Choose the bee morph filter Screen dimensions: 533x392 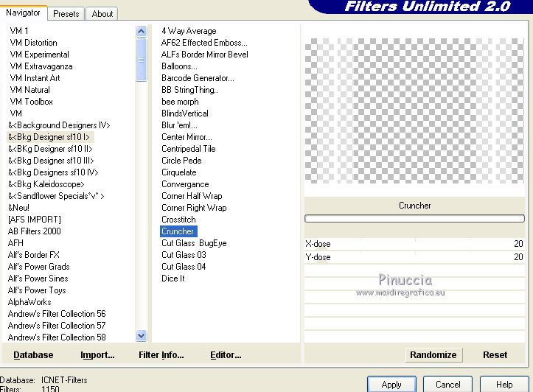pos(180,102)
